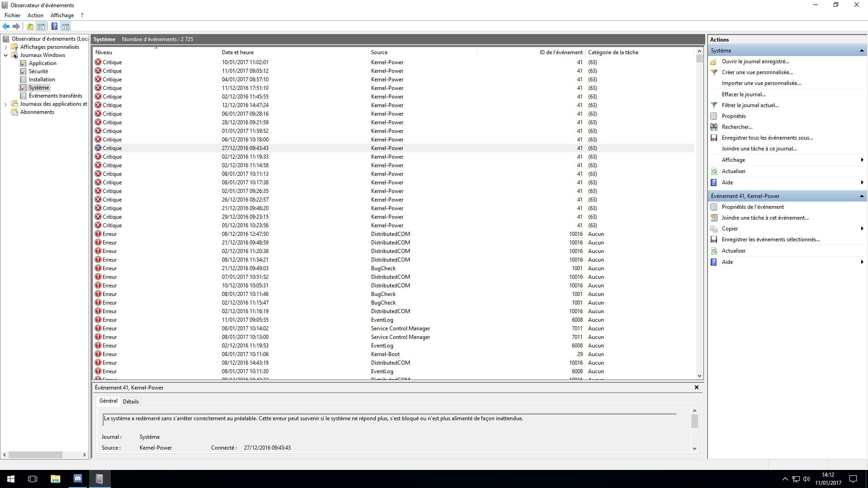This screenshot has width=868, height=488.
Task: Expand Affichages personnalisés tree node
Action: pos(5,47)
